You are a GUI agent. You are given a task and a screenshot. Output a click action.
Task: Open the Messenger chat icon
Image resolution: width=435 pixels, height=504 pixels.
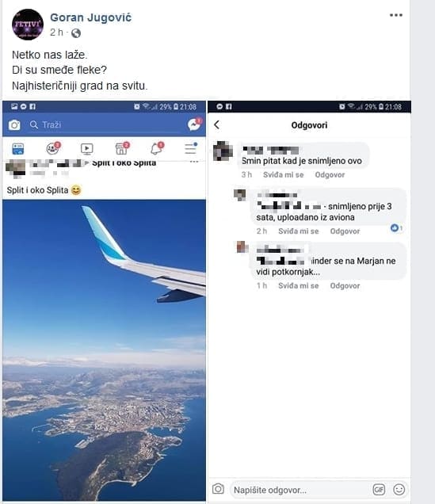(194, 124)
